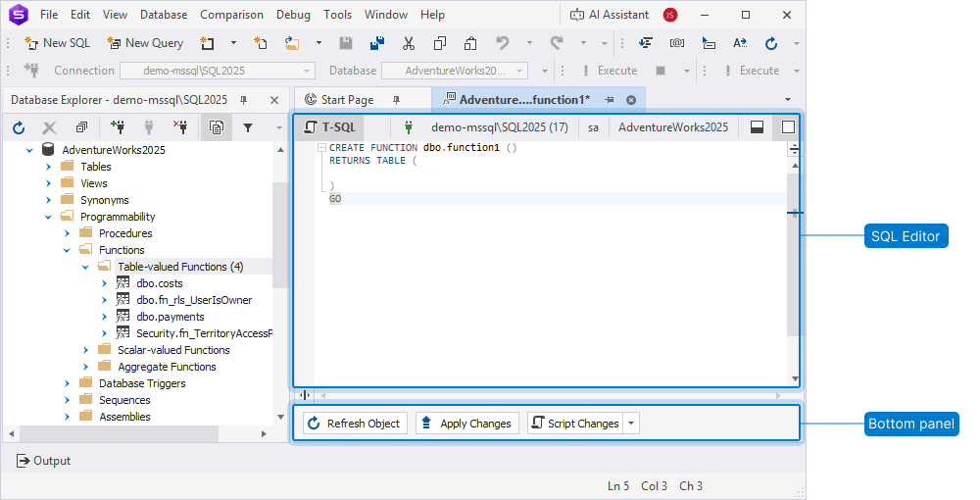Pin the Start Page tab
980x500 pixels.
point(396,100)
